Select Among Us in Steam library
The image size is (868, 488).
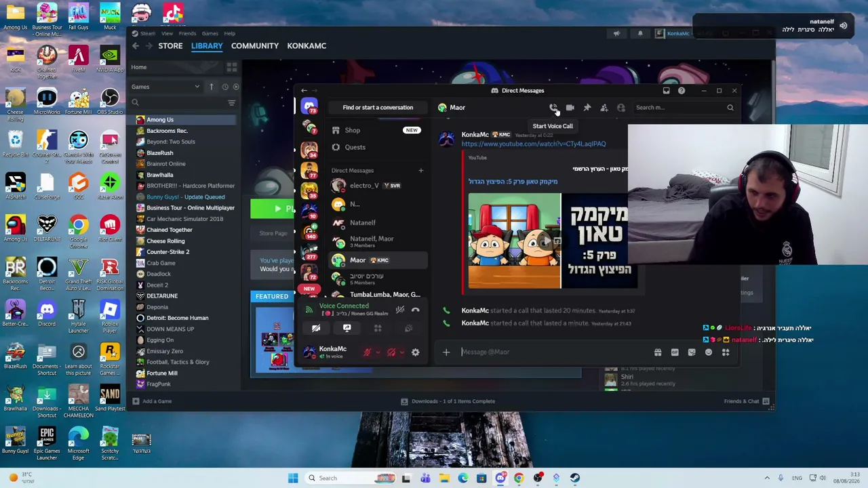183,120
